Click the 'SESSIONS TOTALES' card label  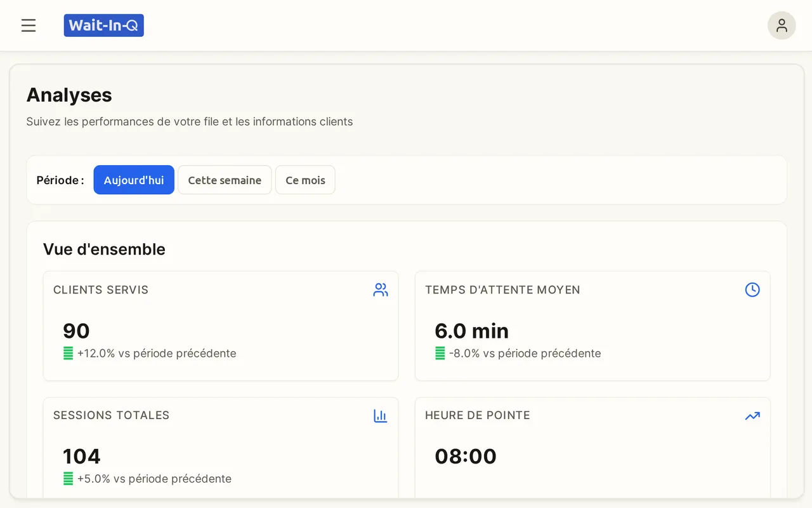pyautogui.click(x=111, y=416)
